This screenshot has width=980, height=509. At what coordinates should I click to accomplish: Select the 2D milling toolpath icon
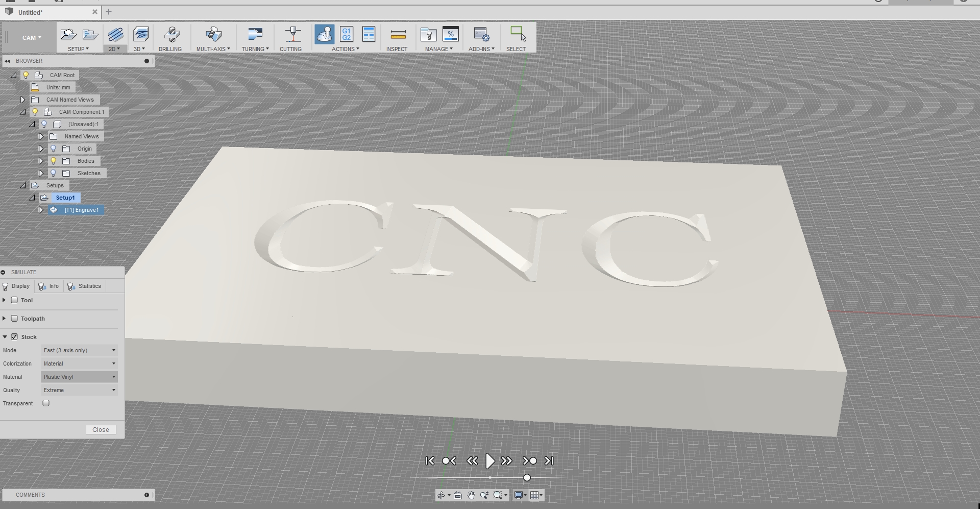[x=115, y=35]
